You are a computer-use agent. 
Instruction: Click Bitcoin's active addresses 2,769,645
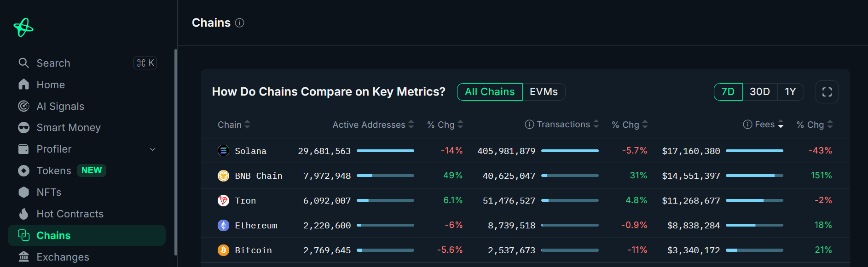pyautogui.click(x=327, y=250)
